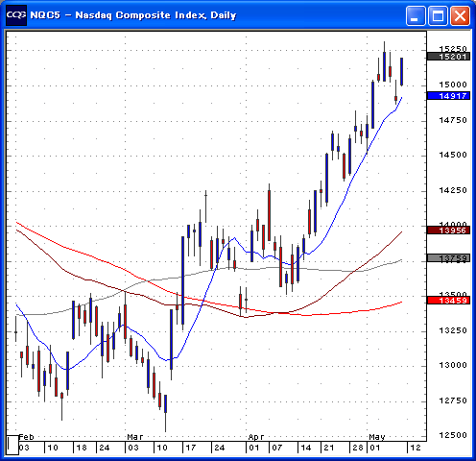Click the 14250 price axis label
Image resolution: width=476 pixels, height=461 pixels.
tap(453, 190)
